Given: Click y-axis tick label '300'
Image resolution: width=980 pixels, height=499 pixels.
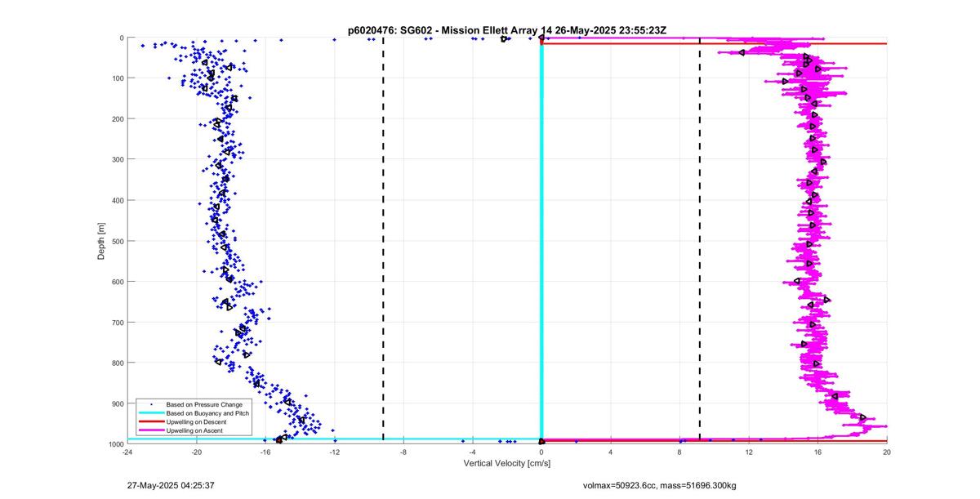Looking at the screenshot, I should click(x=117, y=160).
